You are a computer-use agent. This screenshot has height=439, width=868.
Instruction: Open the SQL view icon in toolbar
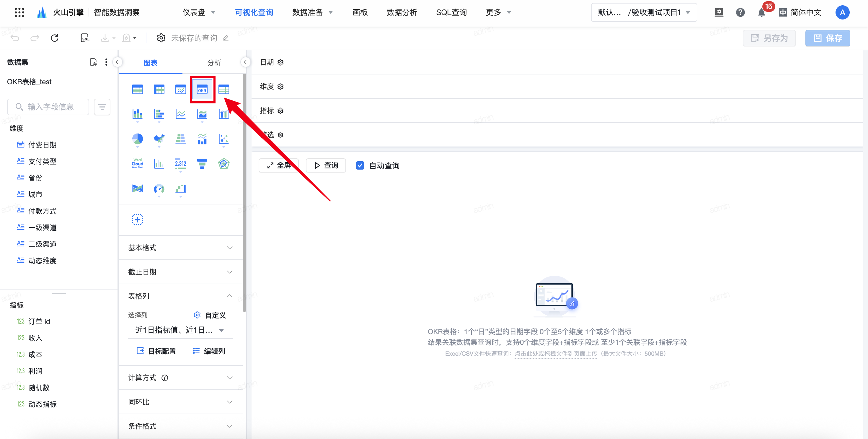point(85,38)
